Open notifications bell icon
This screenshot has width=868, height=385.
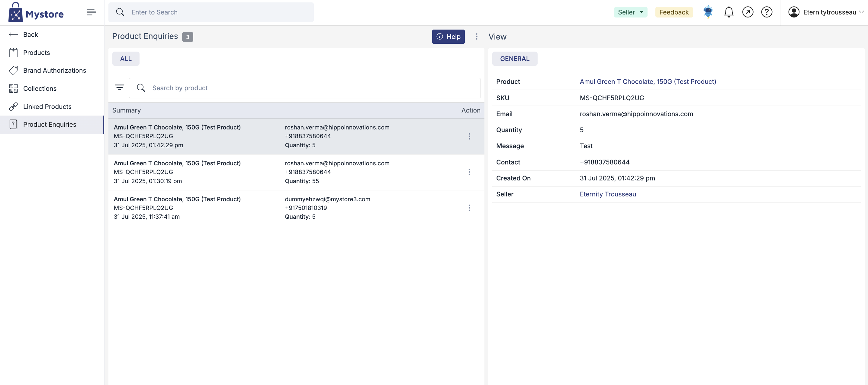(x=728, y=12)
